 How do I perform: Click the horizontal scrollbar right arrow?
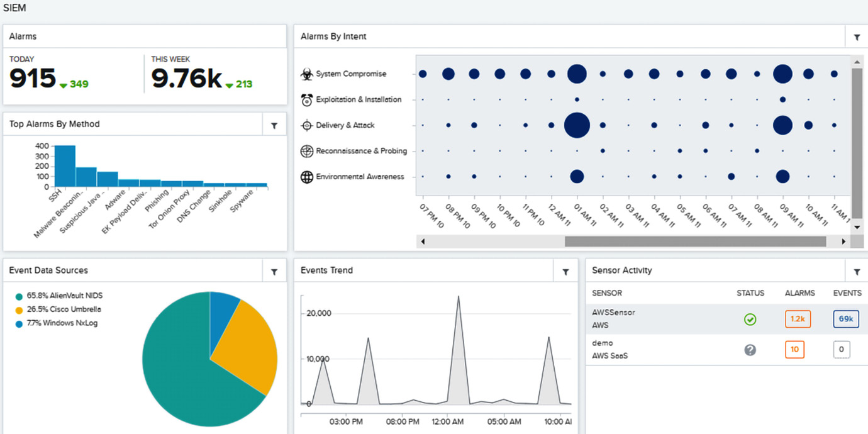pyautogui.click(x=843, y=242)
